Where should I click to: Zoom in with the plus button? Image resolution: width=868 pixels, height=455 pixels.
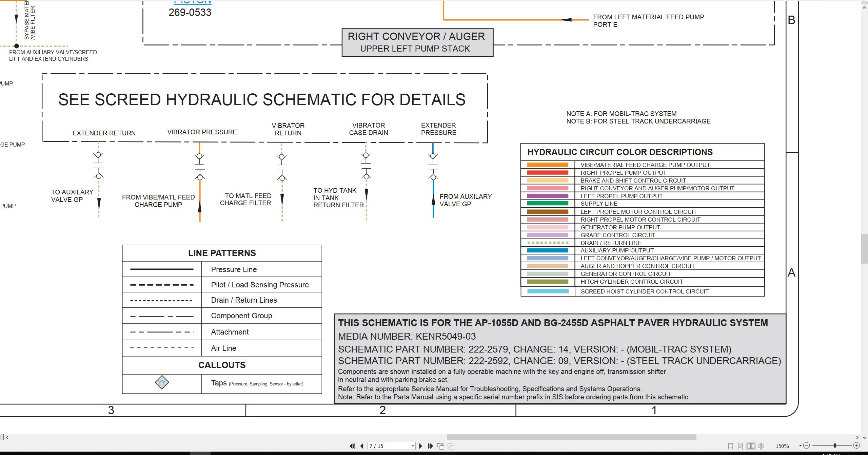coord(857,445)
